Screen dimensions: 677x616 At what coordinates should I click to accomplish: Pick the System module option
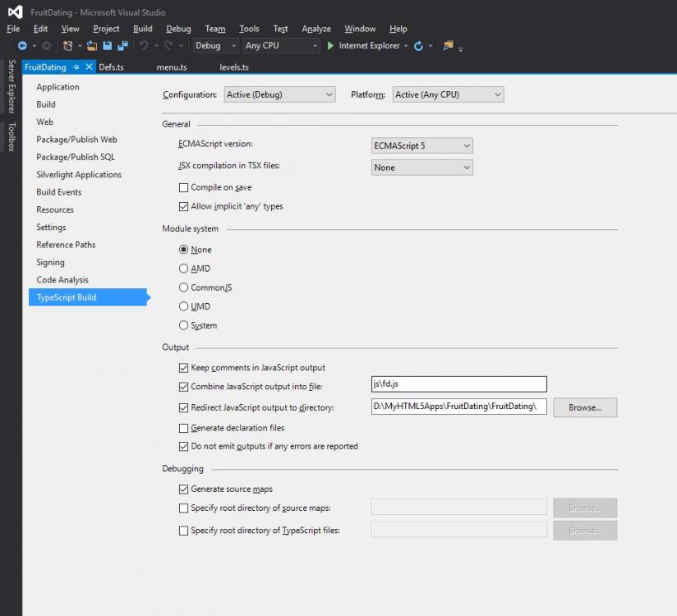point(183,325)
